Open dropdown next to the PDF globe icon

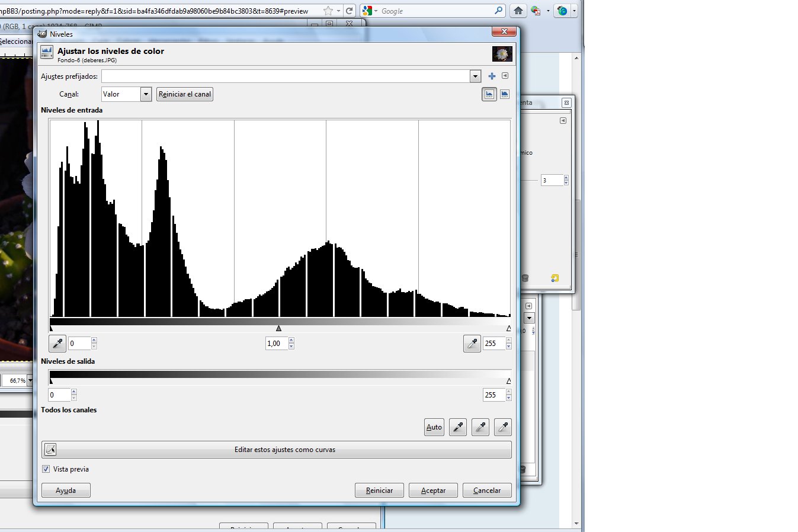548,11
